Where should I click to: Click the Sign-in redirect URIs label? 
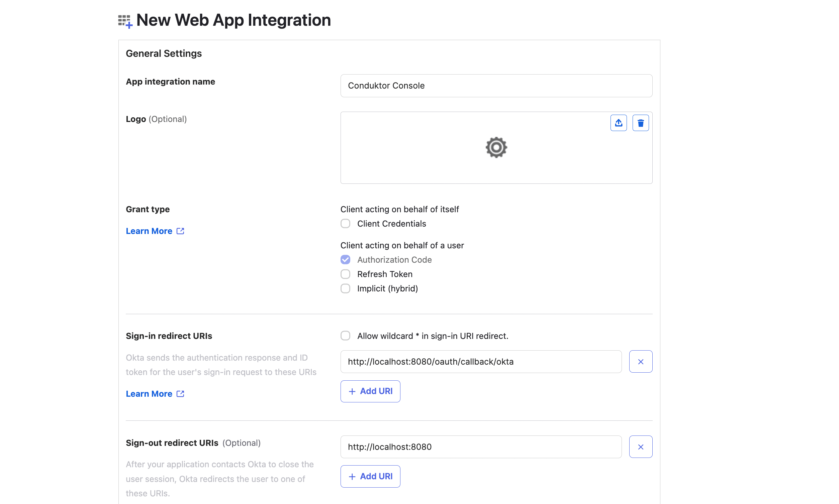[169, 336]
